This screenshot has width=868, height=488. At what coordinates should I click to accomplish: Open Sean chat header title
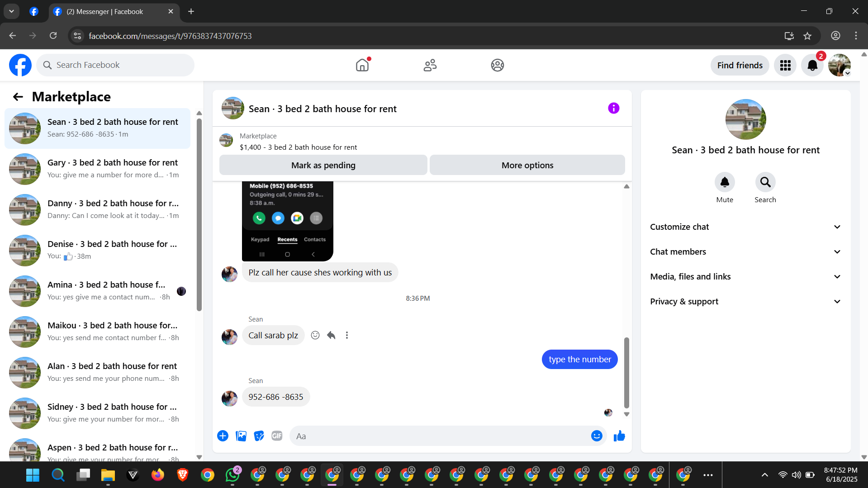(323, 109)
